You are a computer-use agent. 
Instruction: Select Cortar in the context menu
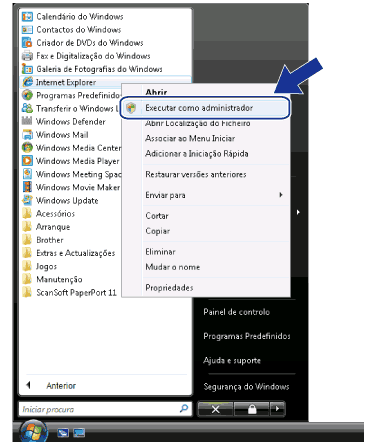157,216
